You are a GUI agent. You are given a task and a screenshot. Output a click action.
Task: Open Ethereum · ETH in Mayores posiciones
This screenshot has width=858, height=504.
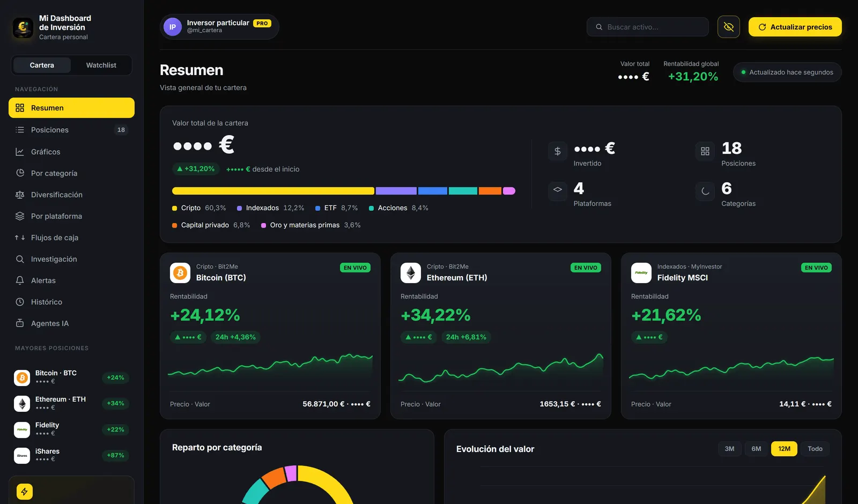(71, 403)
